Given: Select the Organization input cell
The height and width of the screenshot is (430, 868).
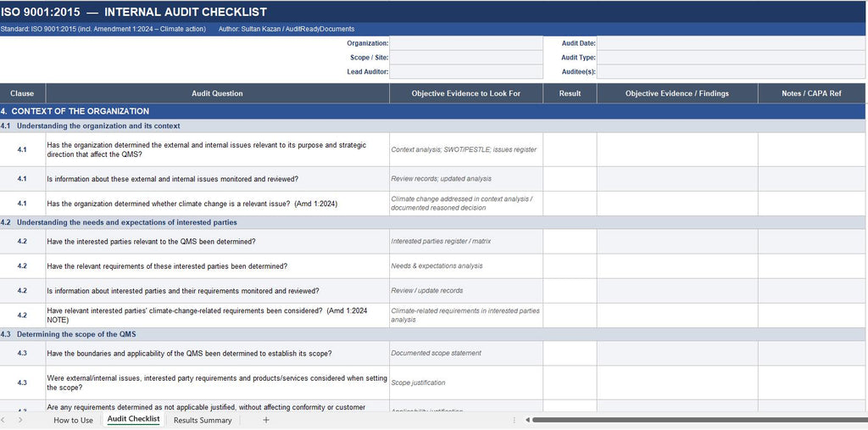Looking at the screenshot, I should [466, 43].
